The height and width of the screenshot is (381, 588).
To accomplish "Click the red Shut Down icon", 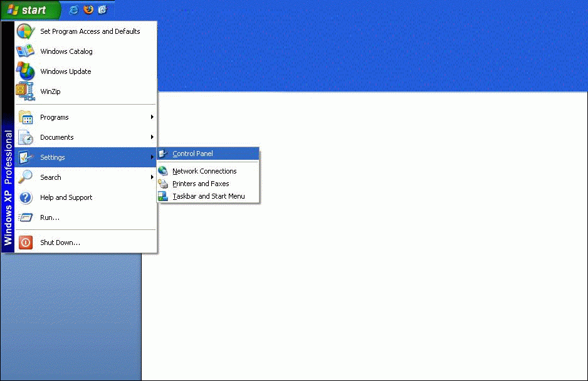I will [26, 243].
